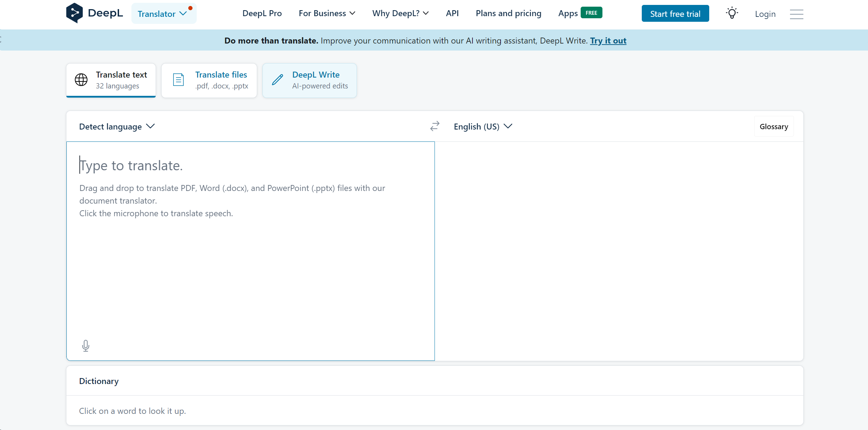Click the Start free trial button
Image resolution: width=868 pixels, height=430 pixels.
[675, 13]
